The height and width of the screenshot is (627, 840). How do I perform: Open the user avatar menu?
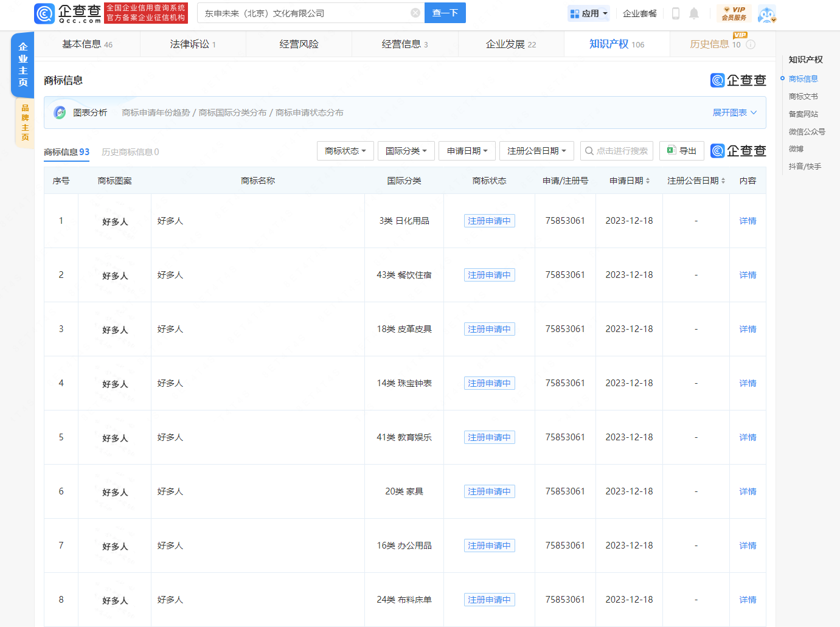click(x=767, y=14)
